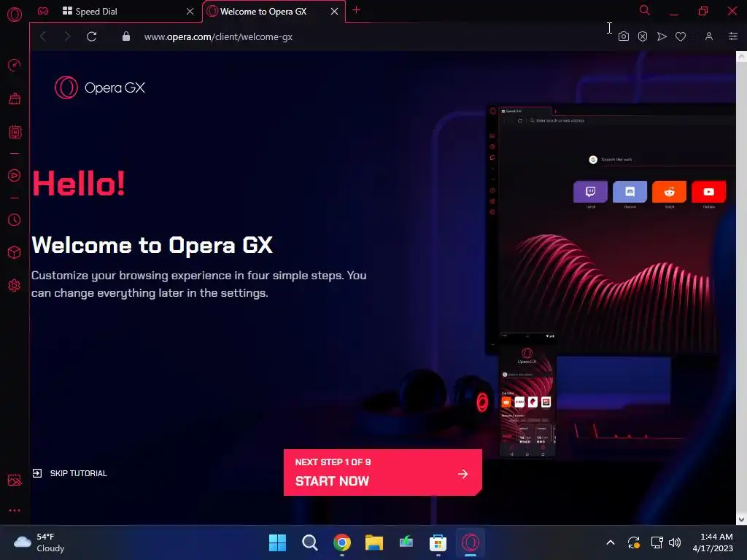Open wallpapers image icon in sidebar

point(15,480)
